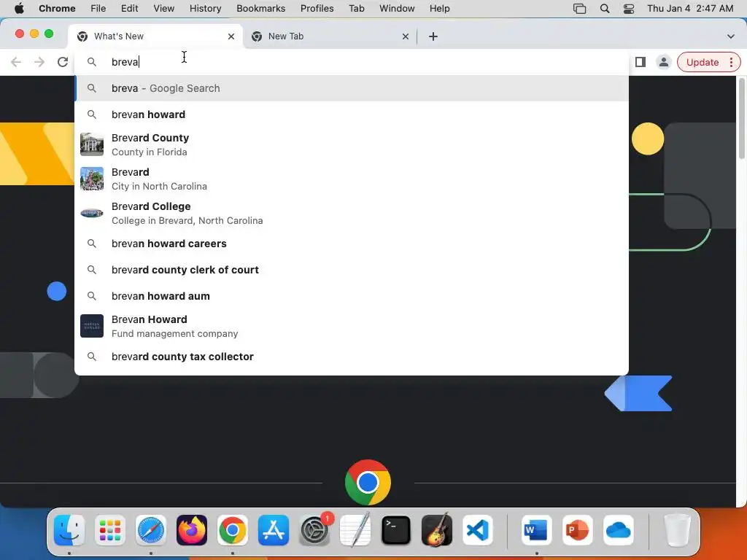This screenshot has height=560, width=747.
Task: Open Finder from the dock
Action: (69, 530)
